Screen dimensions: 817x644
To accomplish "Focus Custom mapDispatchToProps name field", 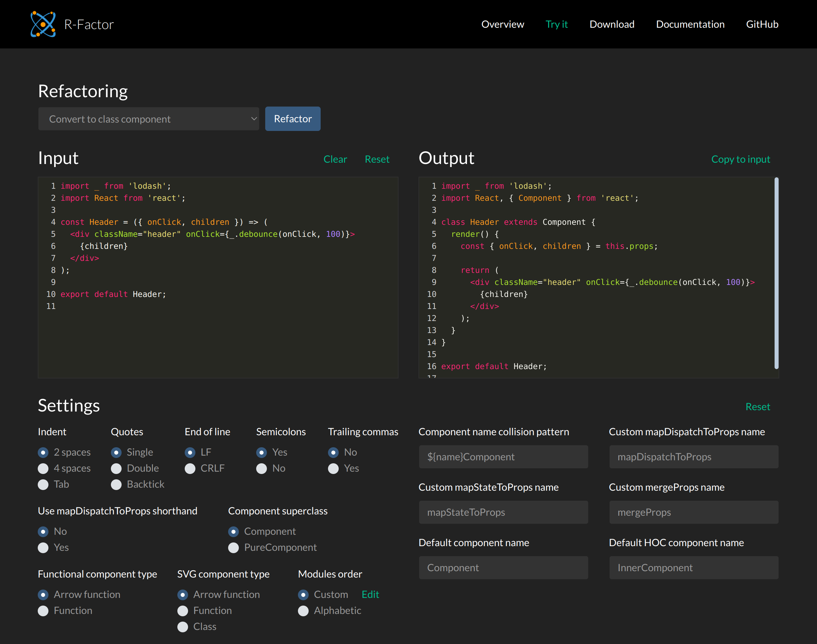I will 694,457.
